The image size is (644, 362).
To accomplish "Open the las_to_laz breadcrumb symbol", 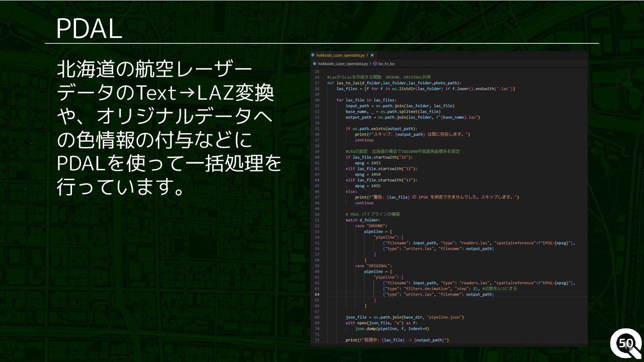I will (x=386, y=64).
